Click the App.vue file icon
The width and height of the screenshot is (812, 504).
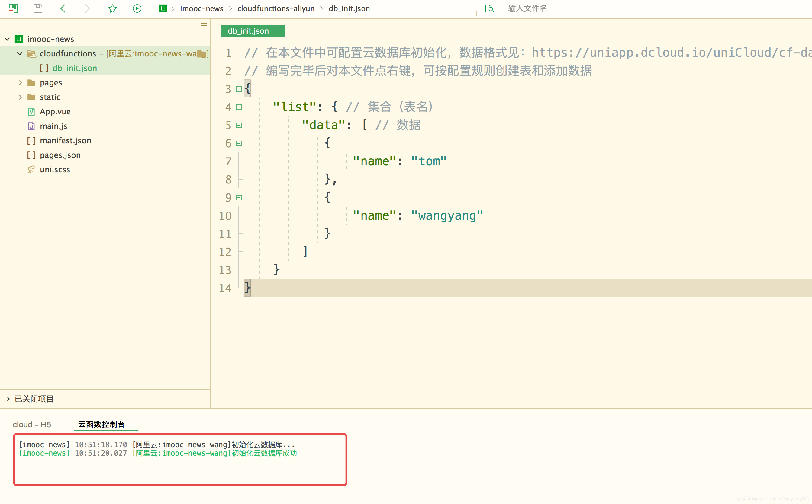tap(31, 111)
